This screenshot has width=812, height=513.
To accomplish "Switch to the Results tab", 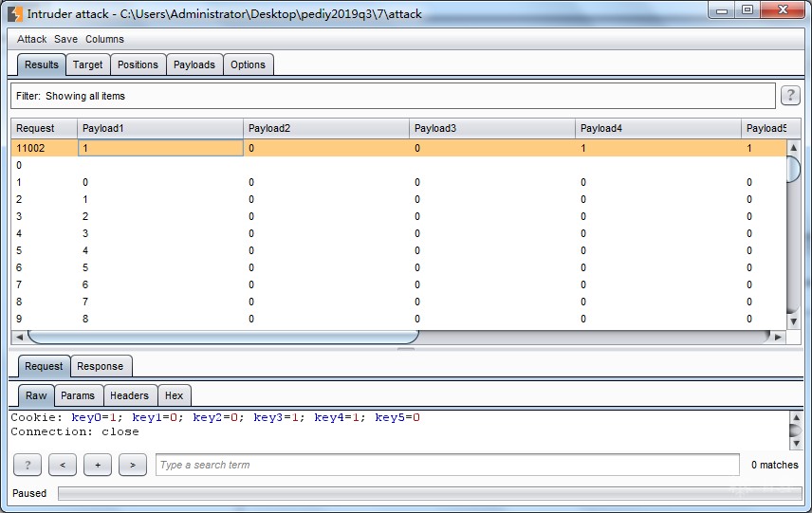I will pyautogui.click(x=42, y=64).
